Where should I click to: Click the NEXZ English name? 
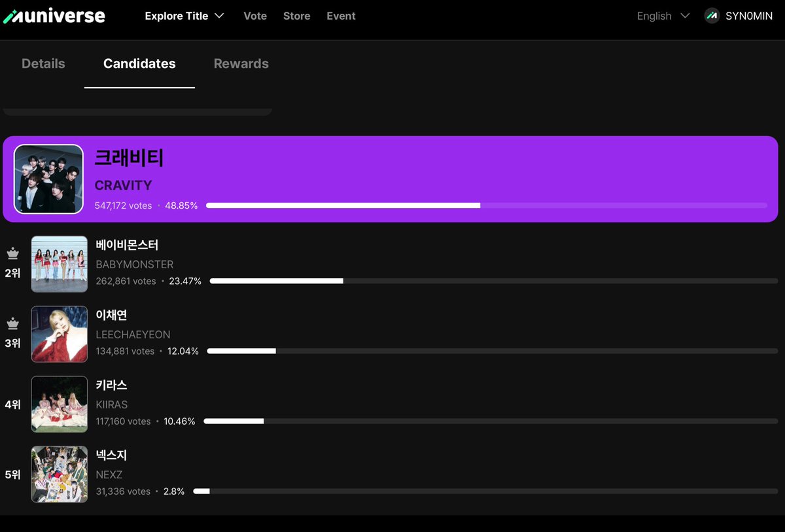coord(109,474)
